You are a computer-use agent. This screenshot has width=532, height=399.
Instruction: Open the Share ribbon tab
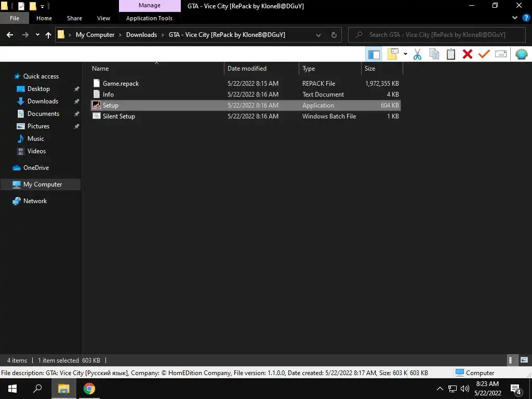(74, 18)
